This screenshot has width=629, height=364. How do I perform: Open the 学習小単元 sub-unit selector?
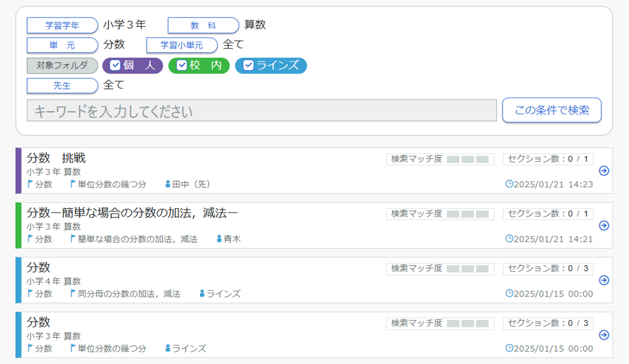(x=181, y=45)
